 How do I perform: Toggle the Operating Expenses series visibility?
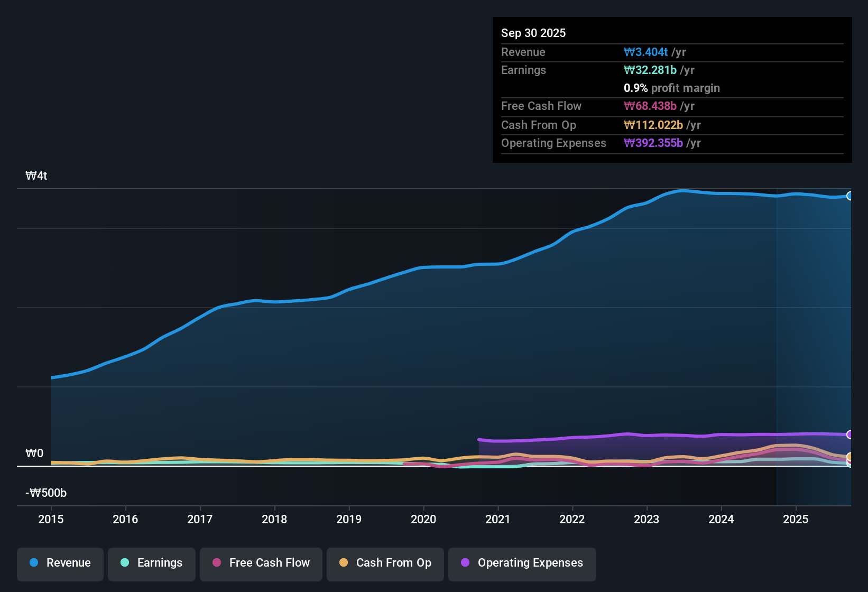tap(522, 563)
